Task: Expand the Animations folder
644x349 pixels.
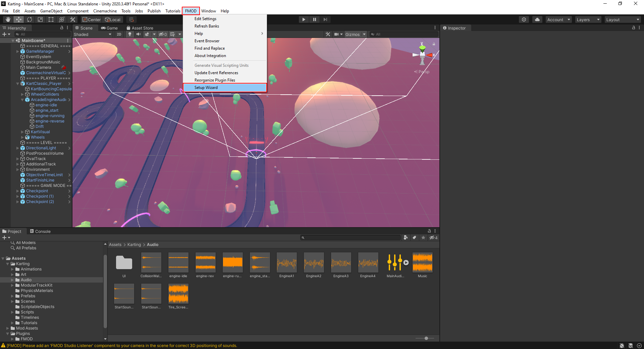Action: [x=12, y=269]
